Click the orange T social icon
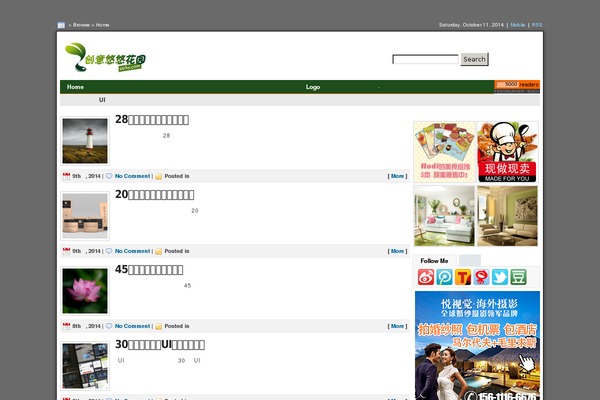 point(463,277)
